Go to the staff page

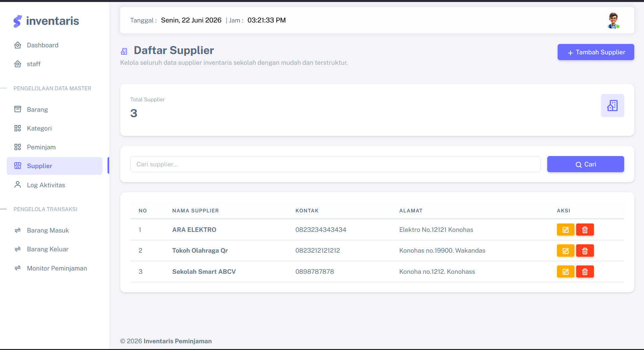54,64
